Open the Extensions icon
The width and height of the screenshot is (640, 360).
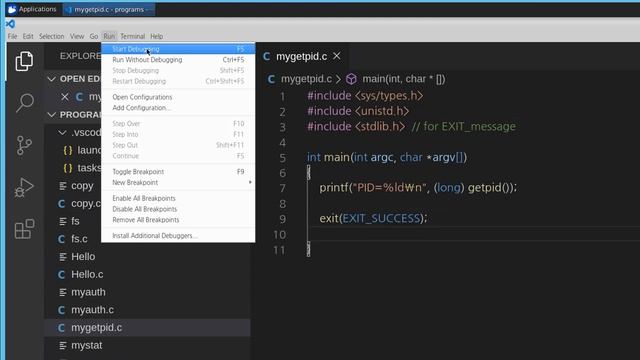[x=24, y=229]
